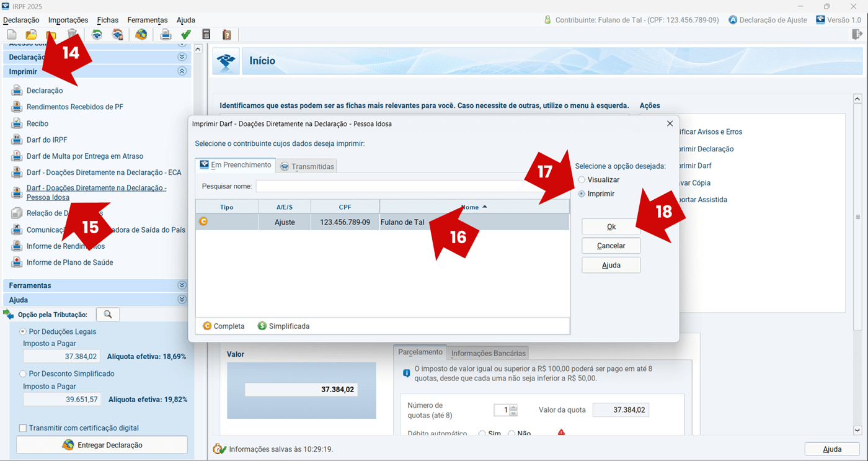
Task: Click the globe transmit icon in toolbar
Action: coord(141,35)
